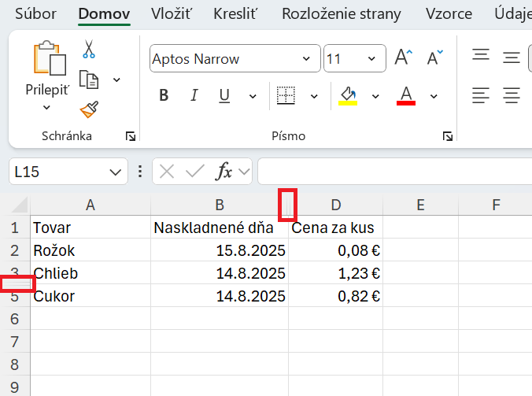
Task: Click the Paste (Prilepiť) clipboard icon
Action: (x=50, y=57)
